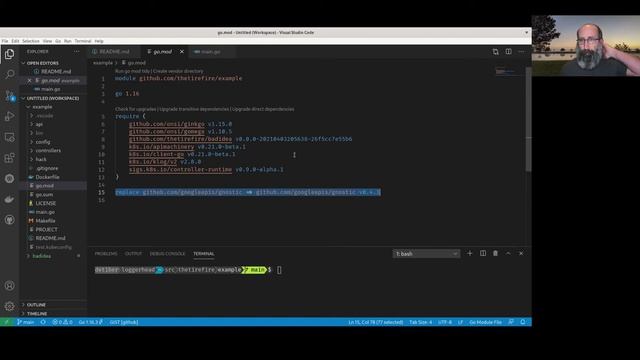640x360 pixels.
Task: Open LICENSE in the explorer
Action: click(x=46, y=203)
